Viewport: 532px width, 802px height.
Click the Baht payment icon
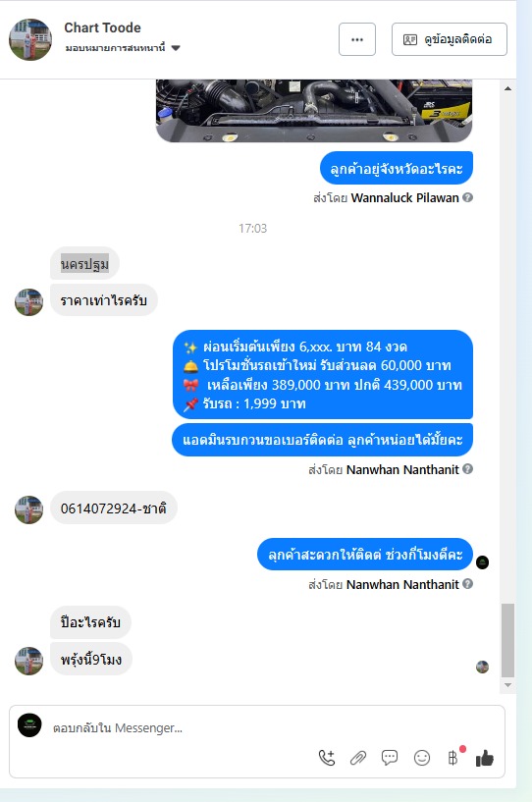453,758
